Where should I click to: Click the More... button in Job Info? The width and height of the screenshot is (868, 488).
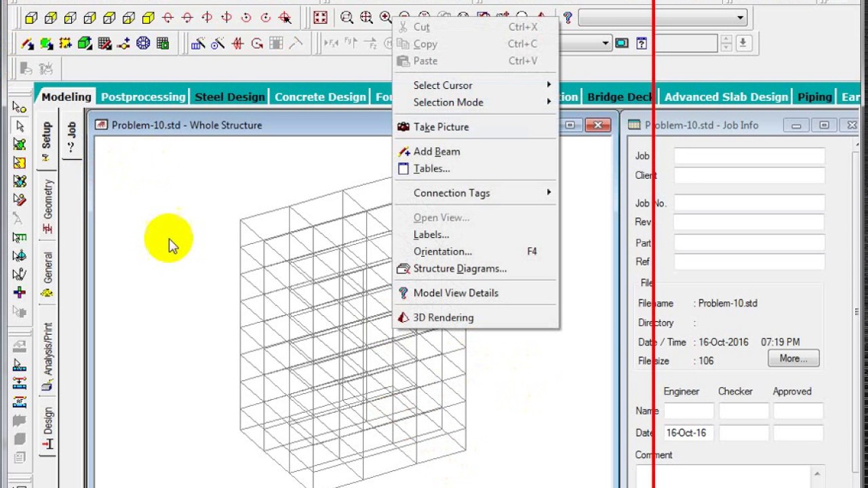[x=793, y=359]
